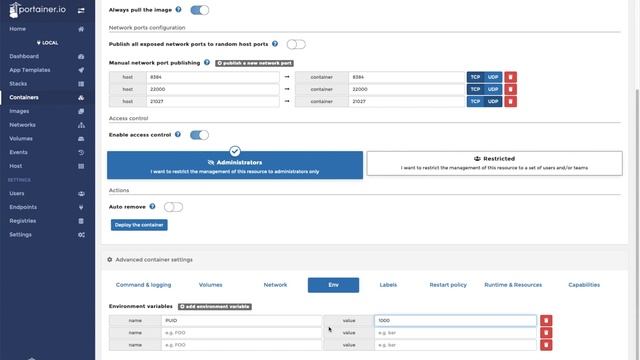Delete the PUID environment variable row
Viewport: 640px width, 360px height.
546,321
